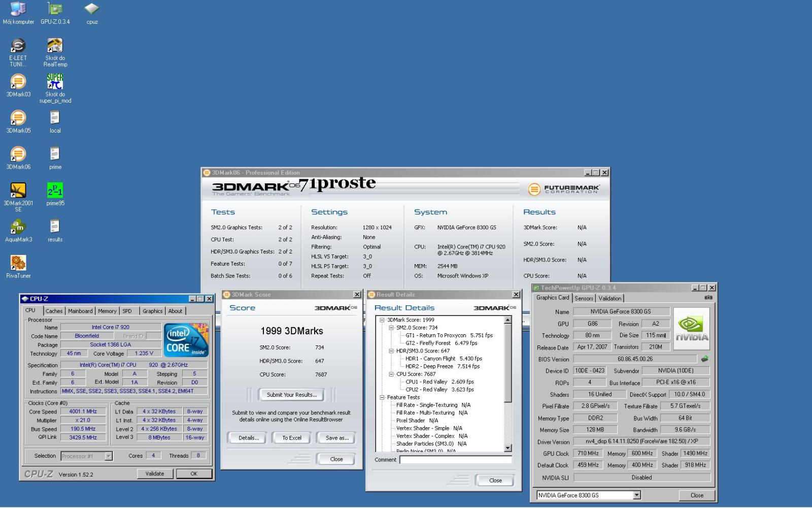Click the Instructions field in CPU-Z
The height and width of the screenshot is (508, 812).
tap(134, 391)
